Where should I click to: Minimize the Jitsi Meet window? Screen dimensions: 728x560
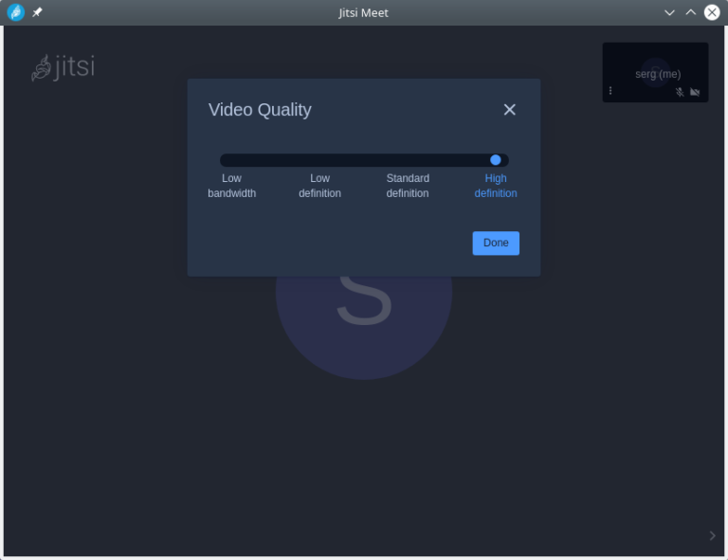pos(669,12)
